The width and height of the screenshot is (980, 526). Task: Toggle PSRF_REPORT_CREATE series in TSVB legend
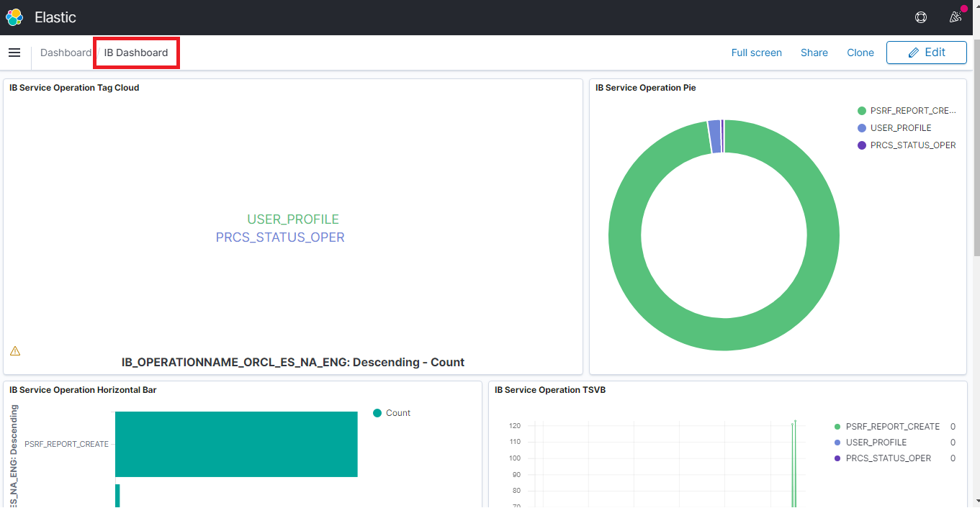click(x=892, y=427)
